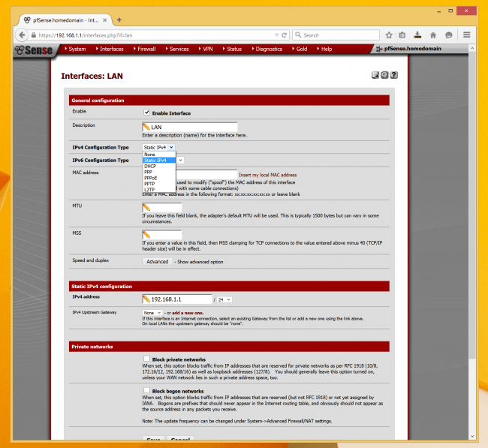Open the Firewall menu
The image size is (488, 448).
click(145, 50)
